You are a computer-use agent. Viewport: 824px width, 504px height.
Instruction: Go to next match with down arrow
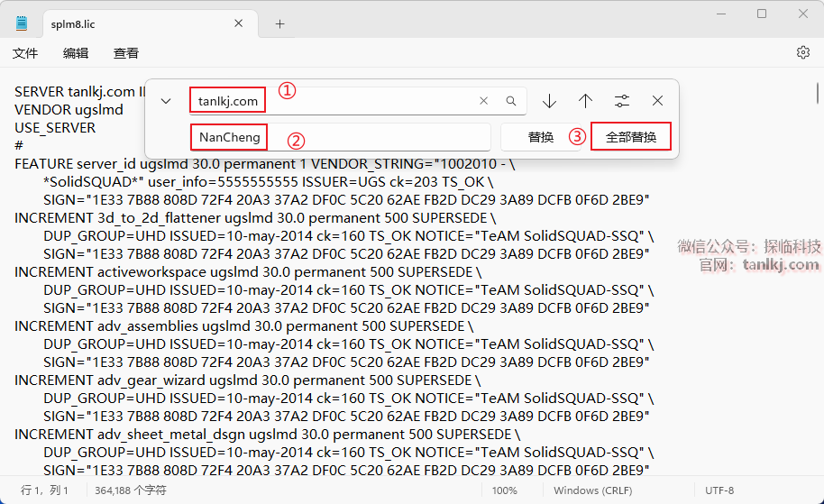click(549, 101)
